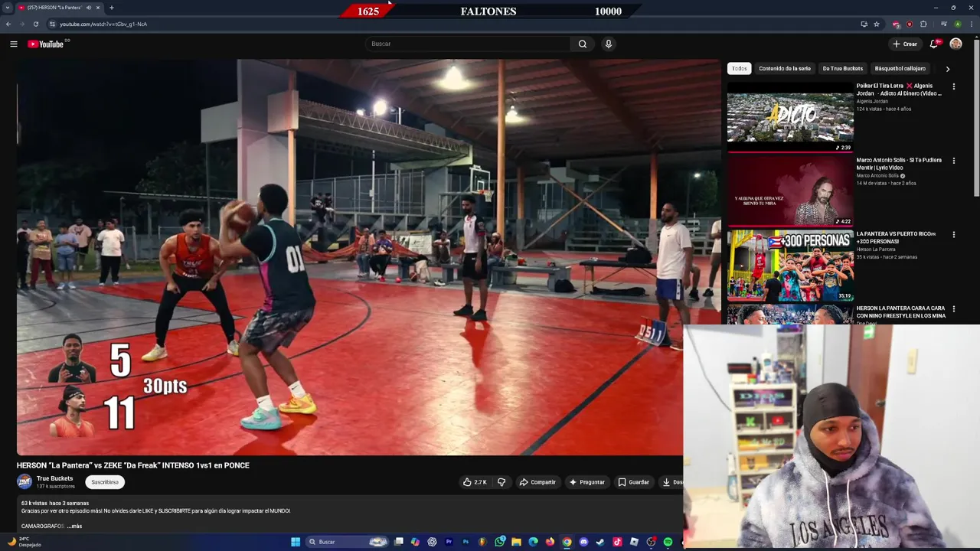Image resolution: width=980 pixels, height=551 pixels.
Task: Open Spotify from the taskbar
Action: click(x=668, y=542)
